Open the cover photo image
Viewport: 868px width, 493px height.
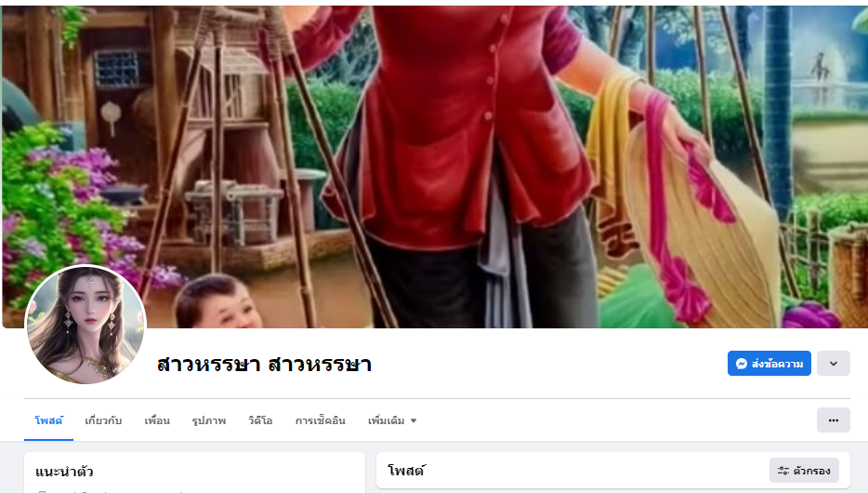coord(435,167)
